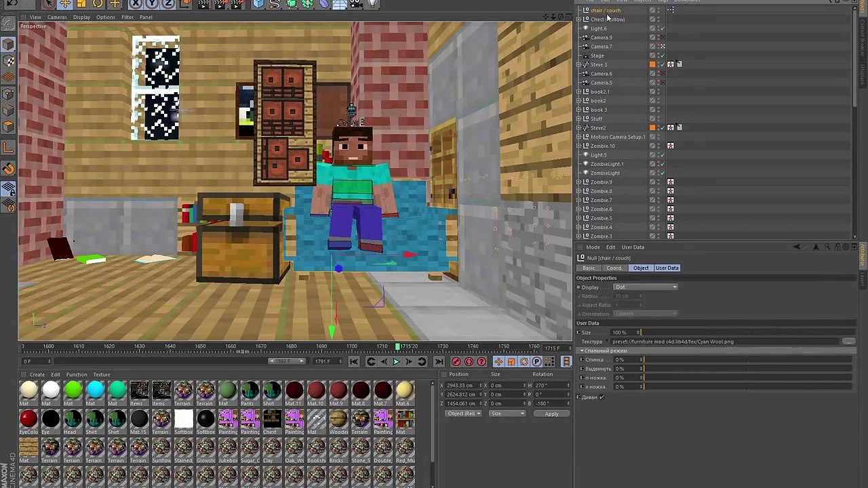Go to start of the timeline
868x488 pixels.
[x=353, y=362]
